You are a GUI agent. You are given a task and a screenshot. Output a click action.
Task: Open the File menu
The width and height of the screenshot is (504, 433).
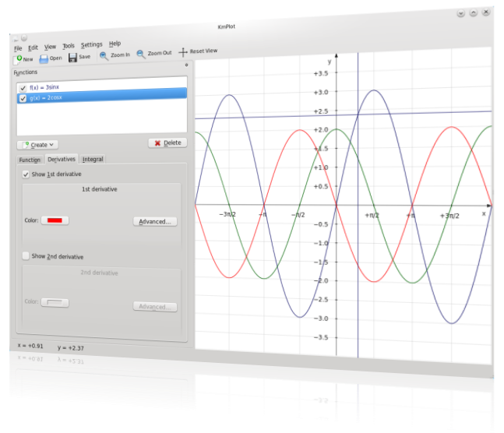click(18, 48)
